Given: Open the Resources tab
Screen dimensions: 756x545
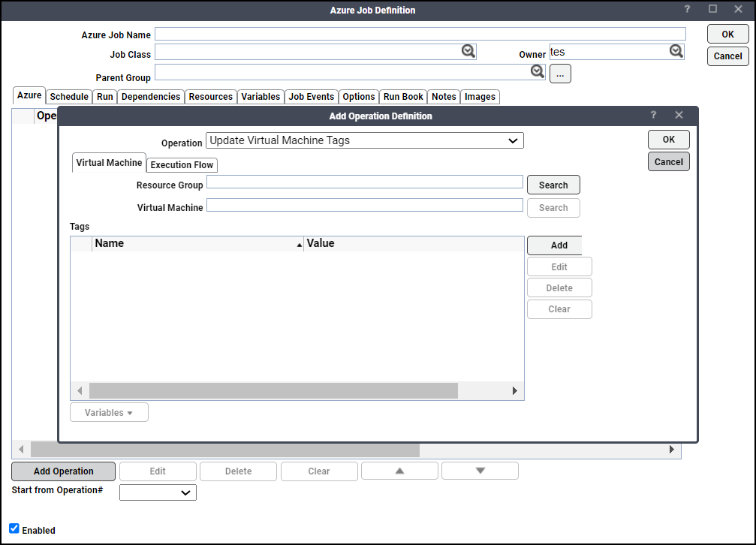Looking at the screenshot, I should (x=211, y=97).
